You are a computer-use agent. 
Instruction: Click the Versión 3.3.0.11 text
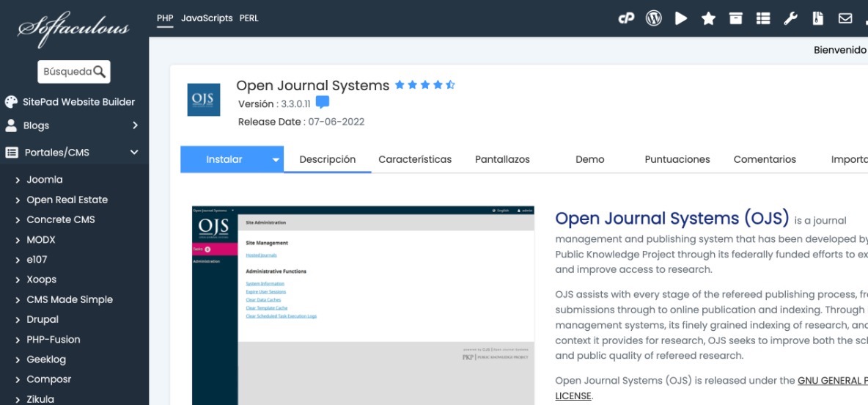click(275, 104)
